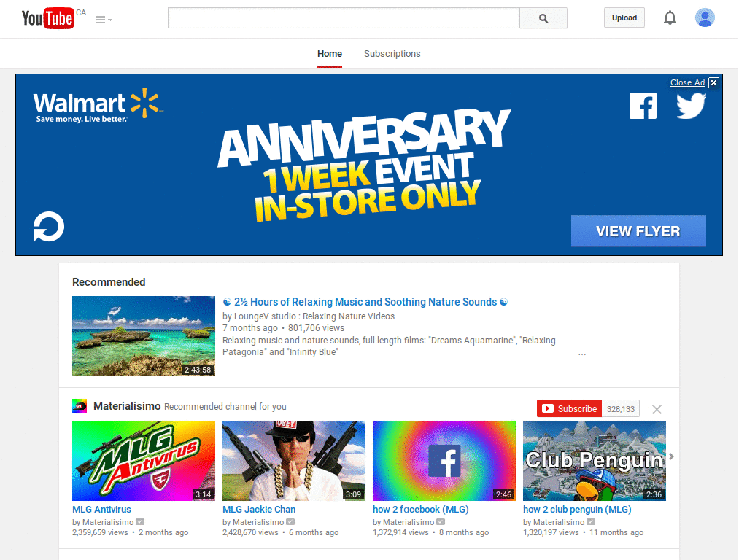Click Materialisimo under MLG Antivirus
This screenshot has width=747, height=560.
(108, 522)
